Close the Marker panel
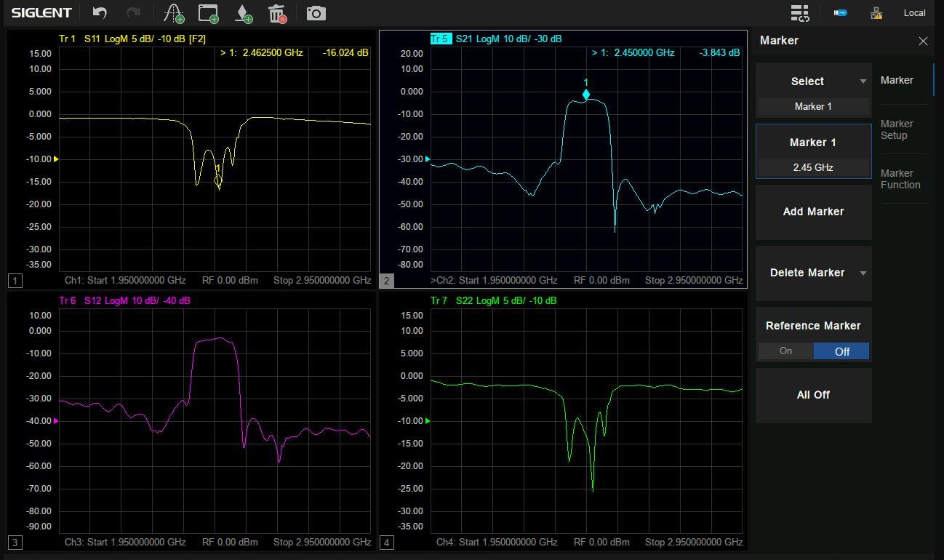944x560 pixels. [x=923, y=41]
